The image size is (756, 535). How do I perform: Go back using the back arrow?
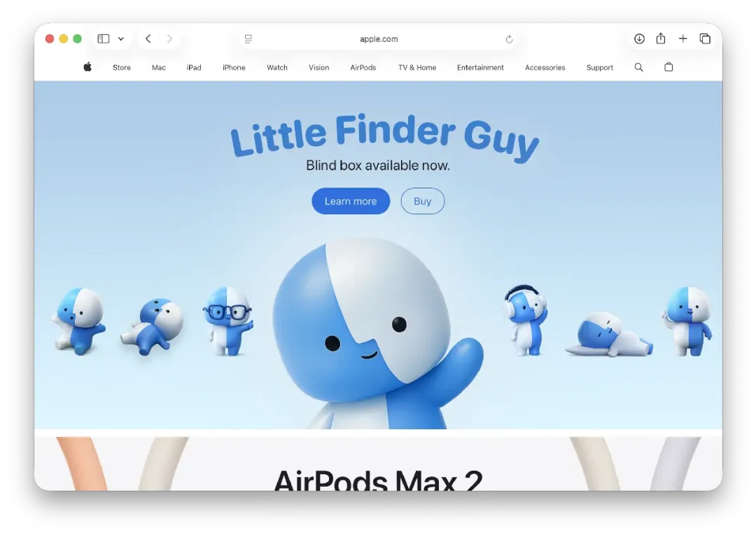click(148, 39)
